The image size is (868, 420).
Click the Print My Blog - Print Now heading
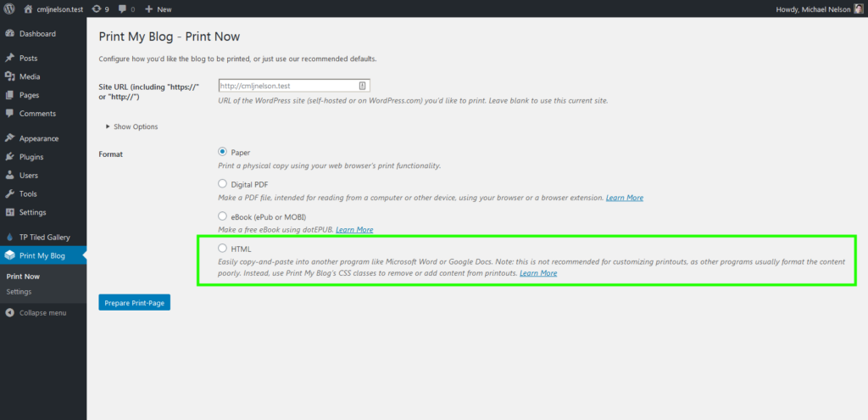170,36
